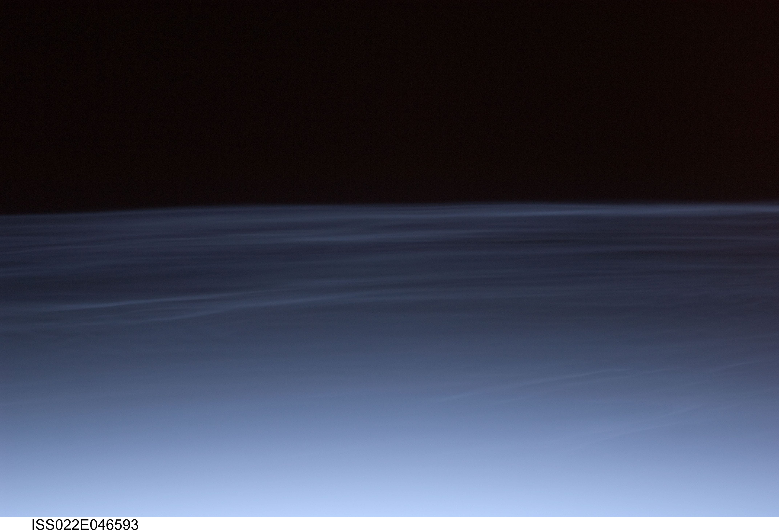The height and width of the screenshot is (532, 779).
Task: Select the ISS022E046593 image ID caption
Action: coord(85,525)
